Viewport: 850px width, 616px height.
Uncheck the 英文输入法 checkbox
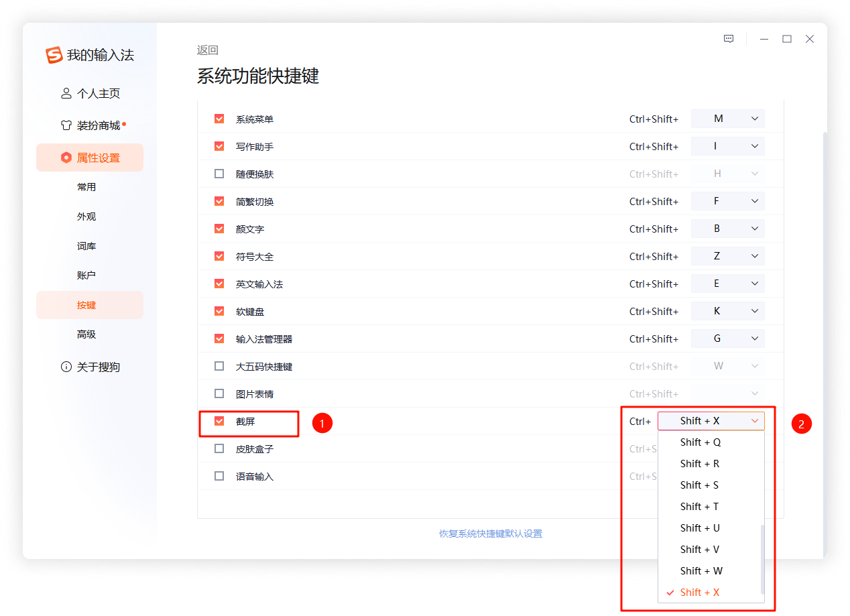[219, 284]
